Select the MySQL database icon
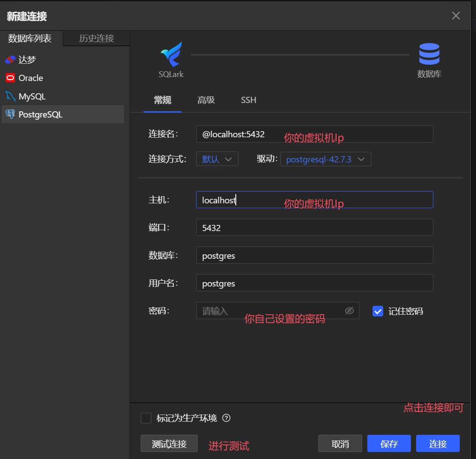Viewport: 476px width, 459px height. tap(10, 96)
